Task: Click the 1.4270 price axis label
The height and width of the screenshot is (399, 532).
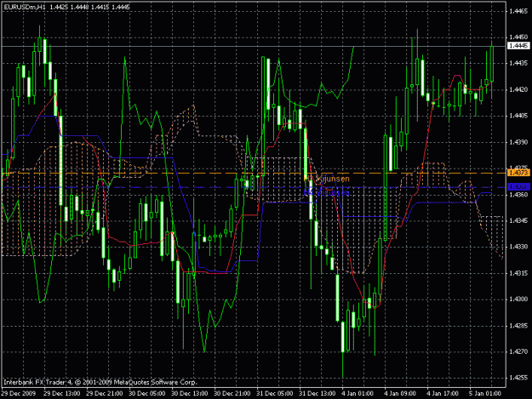Action: click(518, 352)
